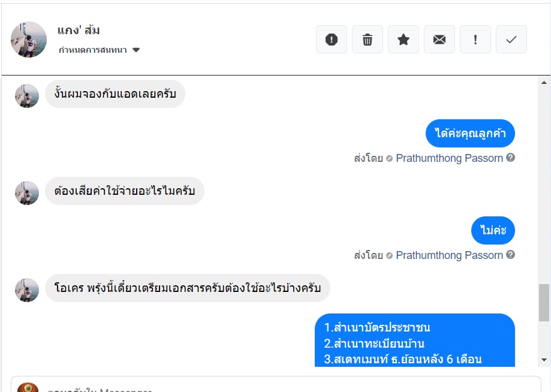
Task: Open แกง' ส้ม profile picture in header
Action: click(29, 40)
